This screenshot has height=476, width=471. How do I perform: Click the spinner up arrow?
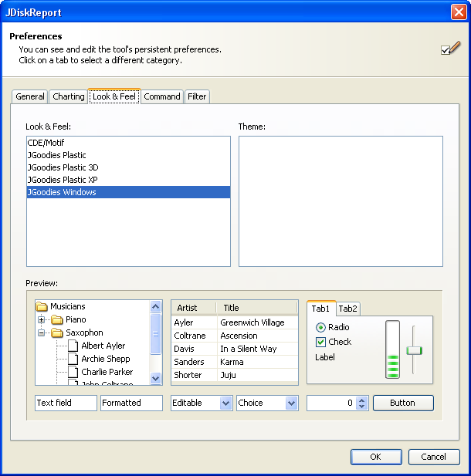tap(361, 400)
